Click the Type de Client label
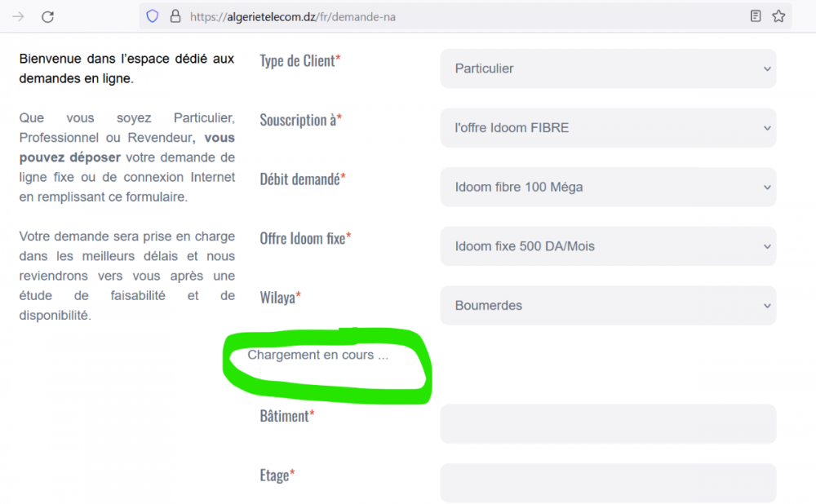 pyautogui.click(x=299, y=61)
